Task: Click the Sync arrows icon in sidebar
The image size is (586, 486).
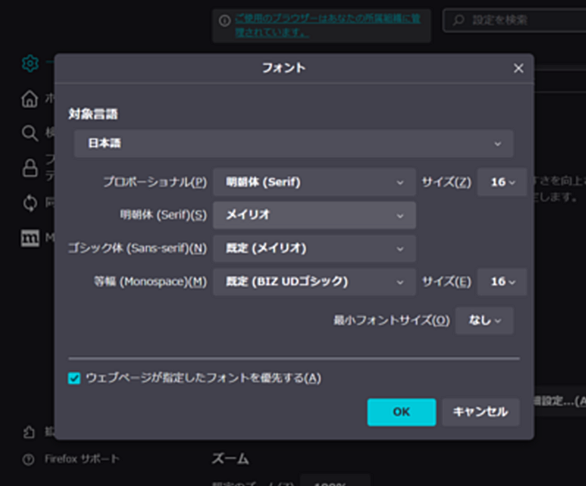Action: point(30,203)
